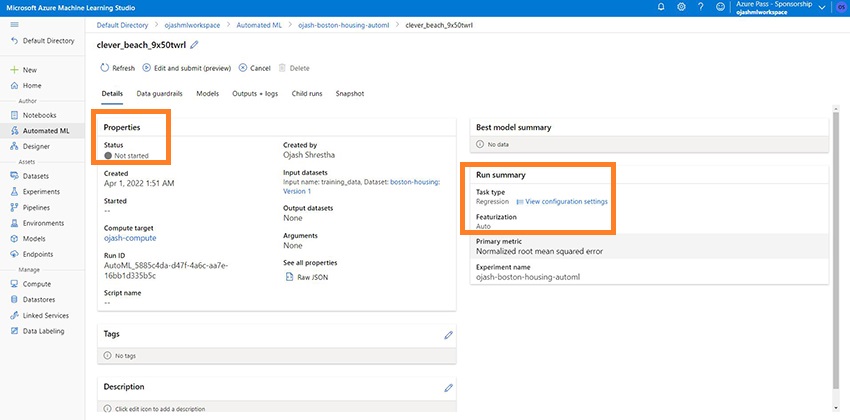
Task: Click the notifications bell icon
Action: coord(661,7)
